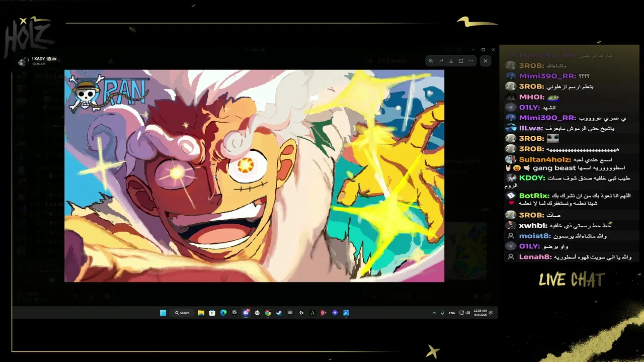Launch Microsoft Store from the taskbar
The image size is (644, 362).
(212, 313)
